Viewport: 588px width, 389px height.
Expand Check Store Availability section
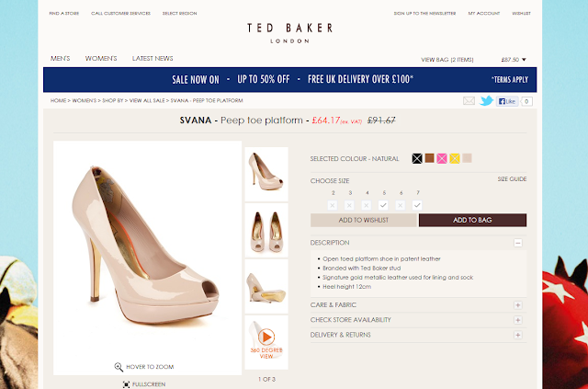point(518,320)
